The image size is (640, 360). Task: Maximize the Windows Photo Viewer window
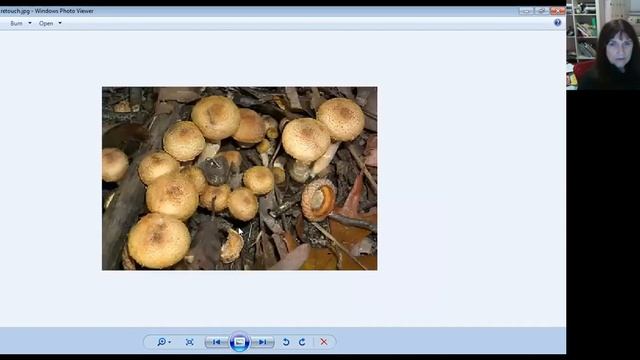(542, 11)
